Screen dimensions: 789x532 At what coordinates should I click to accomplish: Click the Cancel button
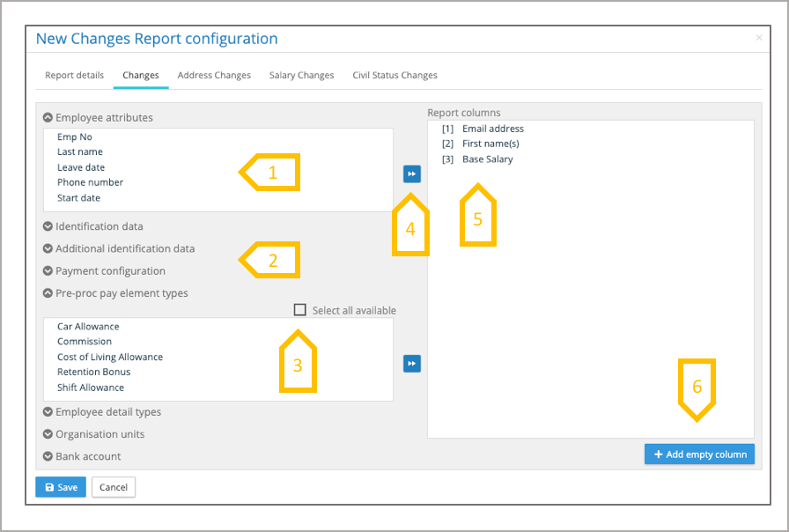click(x=114, y=487)
